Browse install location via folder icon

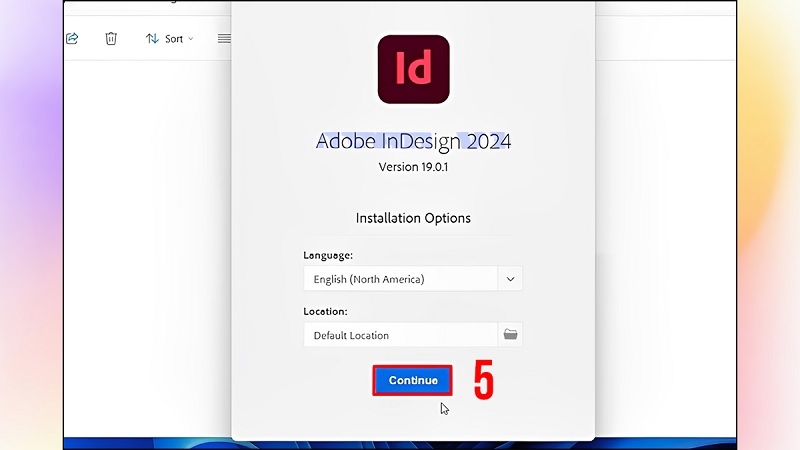[x=510, y=335]
